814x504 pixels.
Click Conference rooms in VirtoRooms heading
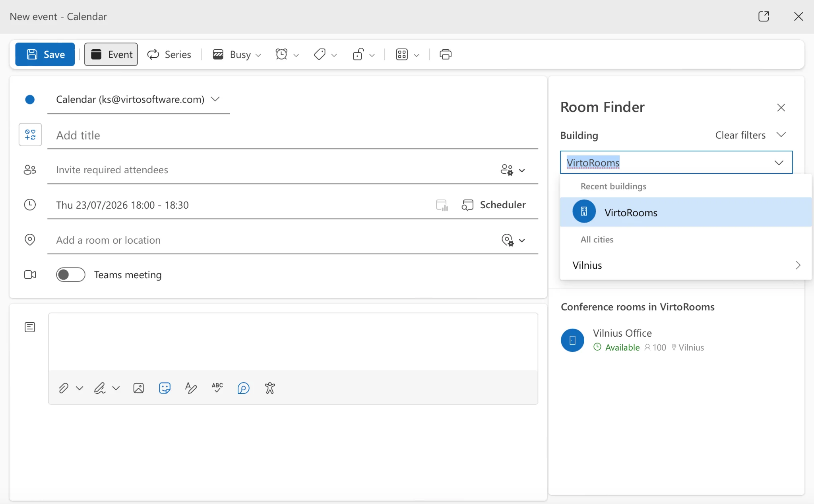[638, 307]
